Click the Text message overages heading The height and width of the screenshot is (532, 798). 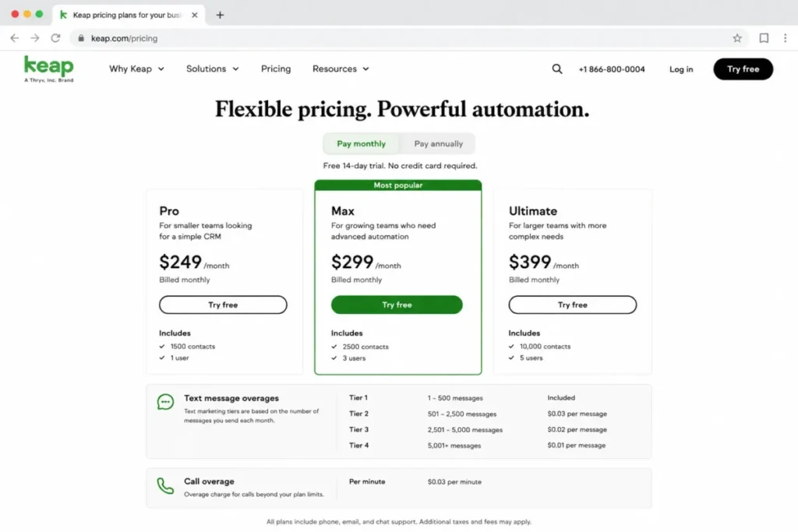tap(231, 398)
